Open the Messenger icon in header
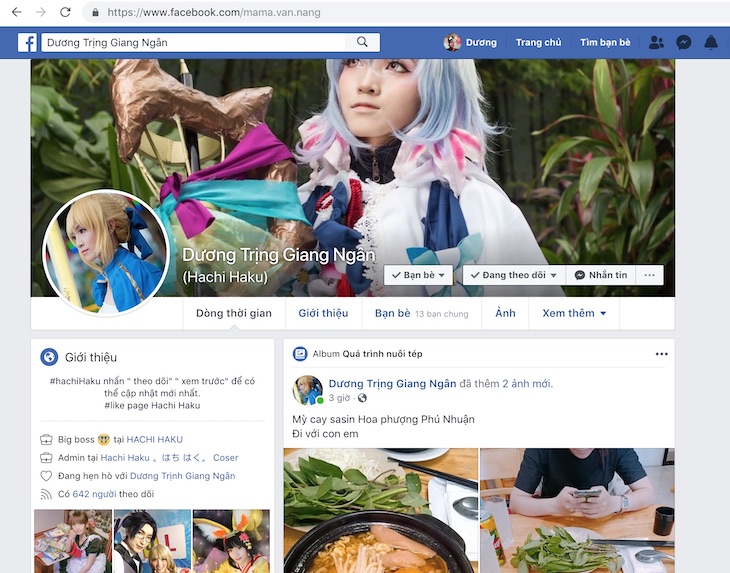This screenshot has height=573, width=730. pos(683,42)
